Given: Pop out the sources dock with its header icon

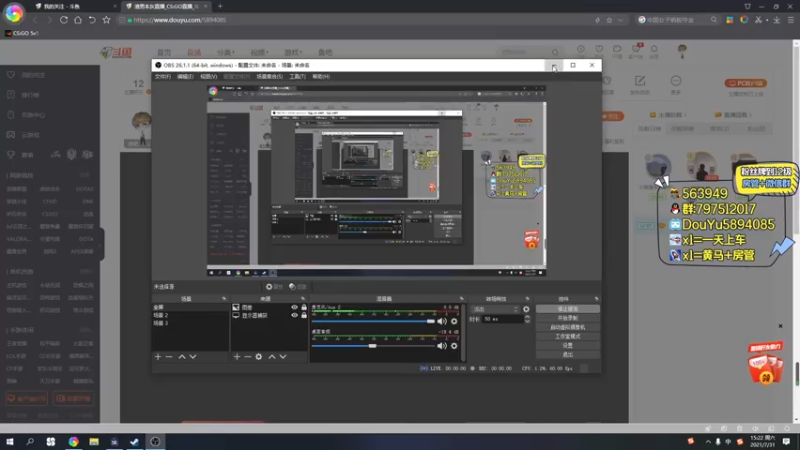Looking at the screenshot, I should [x=303, y=298].
